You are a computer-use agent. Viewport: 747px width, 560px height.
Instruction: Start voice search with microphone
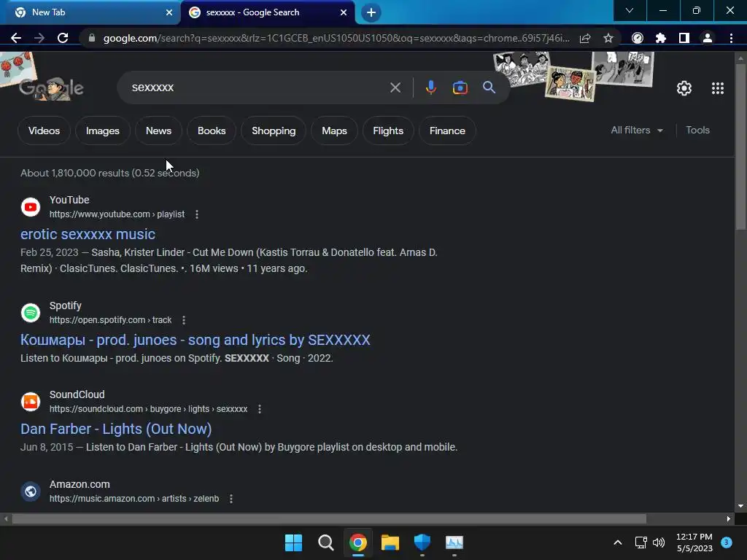pyautogui.click(x=430, y=87)
